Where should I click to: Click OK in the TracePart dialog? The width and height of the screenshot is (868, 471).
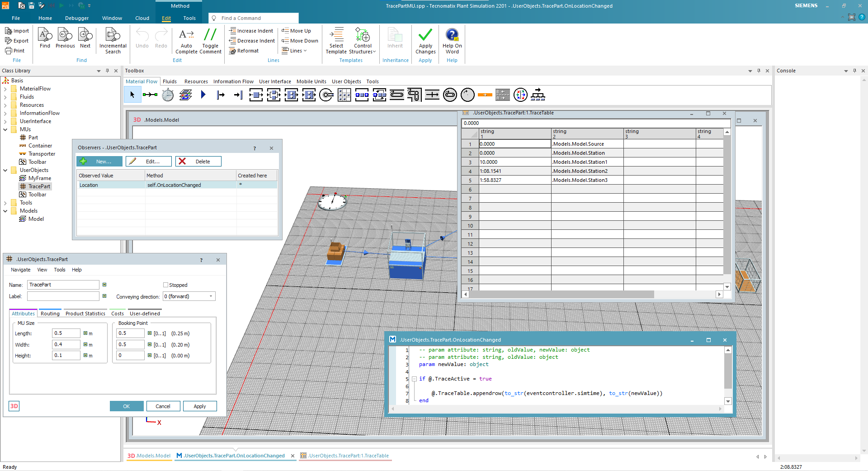tap(127, 406)
